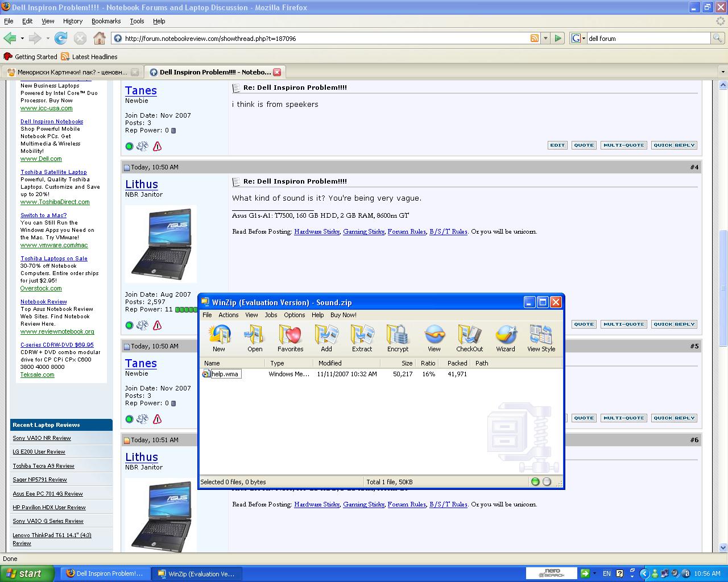Go to Firefox home page
The width and height of the screenshot is (728, 582).
click(x=100, y=38)
